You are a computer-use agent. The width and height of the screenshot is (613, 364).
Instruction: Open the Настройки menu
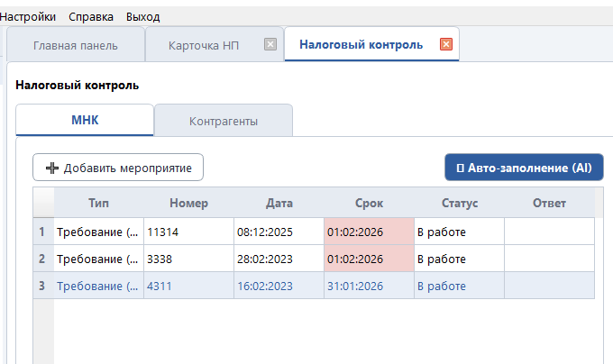(x=28, y=16)
